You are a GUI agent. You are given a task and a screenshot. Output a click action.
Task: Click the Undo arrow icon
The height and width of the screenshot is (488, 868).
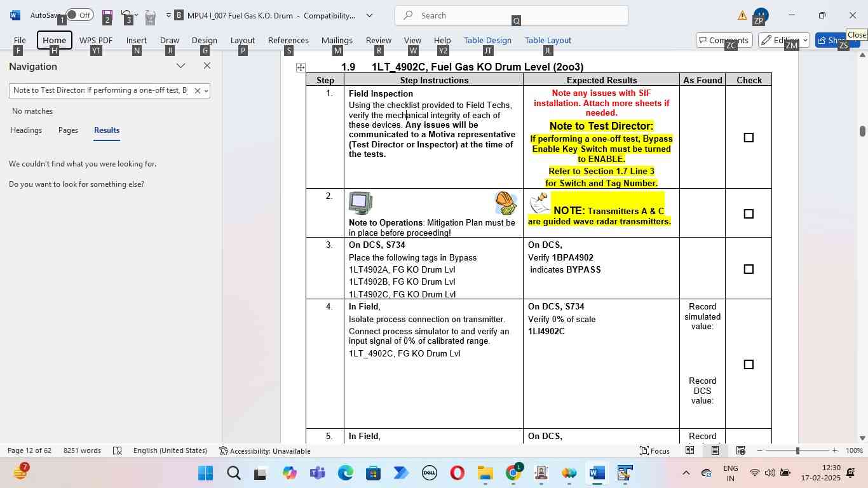(126, 15)
